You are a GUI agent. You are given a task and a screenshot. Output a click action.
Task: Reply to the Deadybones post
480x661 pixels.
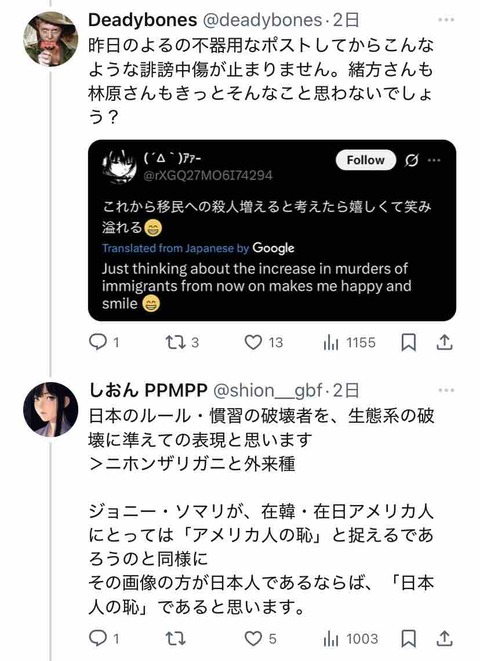(x=104, y=342)
